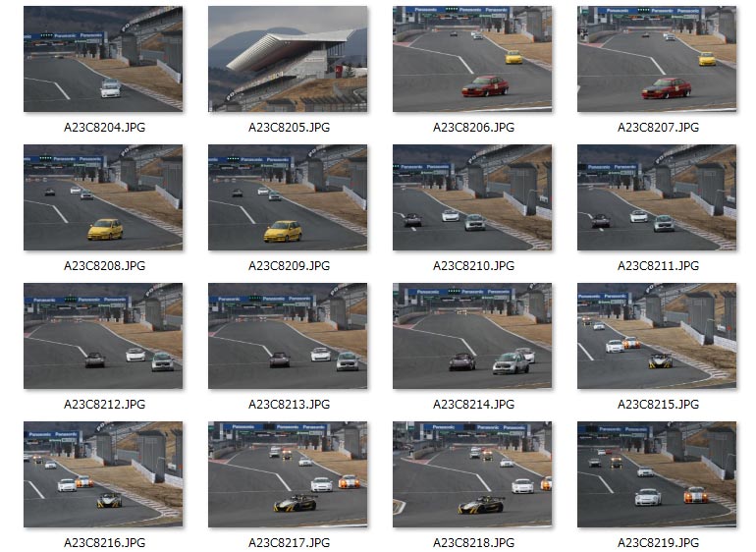Select the A23C8214.JPG thumbnail

tap(472, 336)
